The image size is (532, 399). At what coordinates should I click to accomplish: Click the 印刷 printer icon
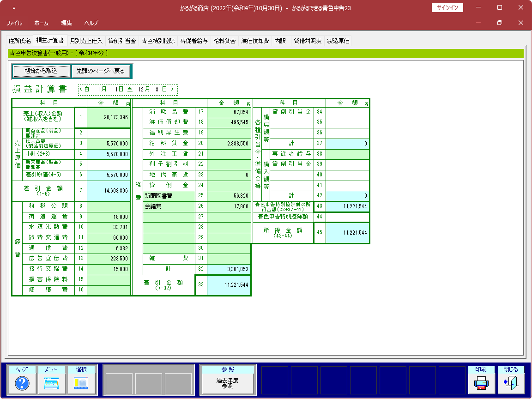click(481, 380)
